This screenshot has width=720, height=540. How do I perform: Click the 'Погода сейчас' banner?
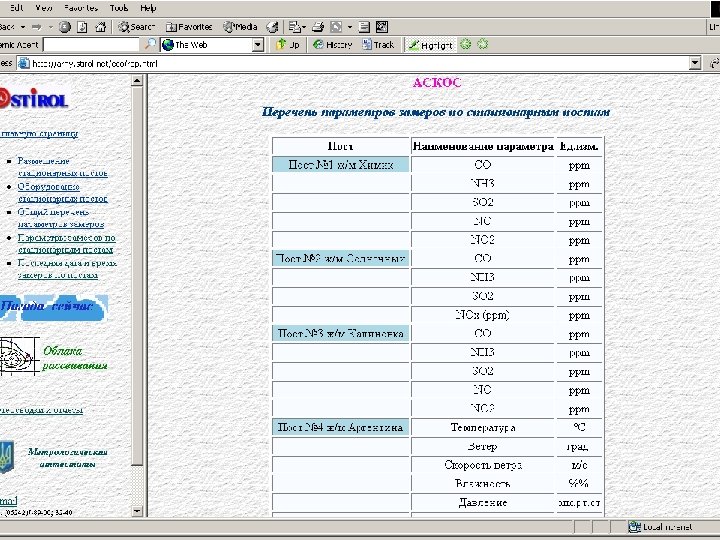click(x=54, y=307)
